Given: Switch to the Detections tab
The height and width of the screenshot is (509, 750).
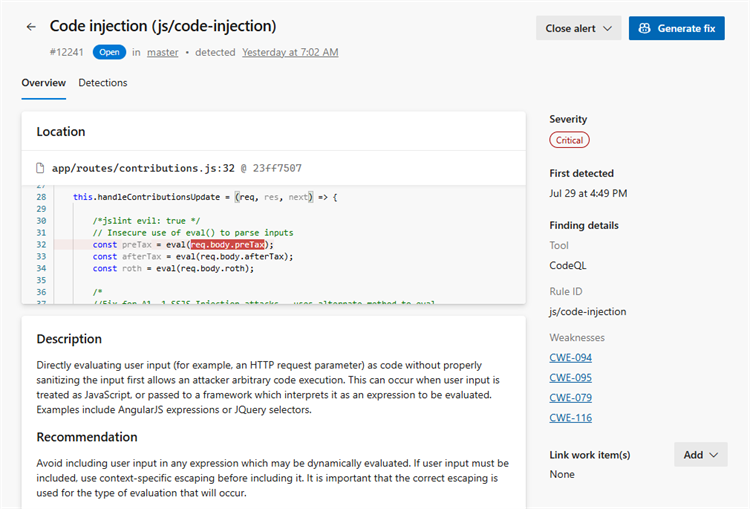Looking at the screenshot, I should (103, 83).
